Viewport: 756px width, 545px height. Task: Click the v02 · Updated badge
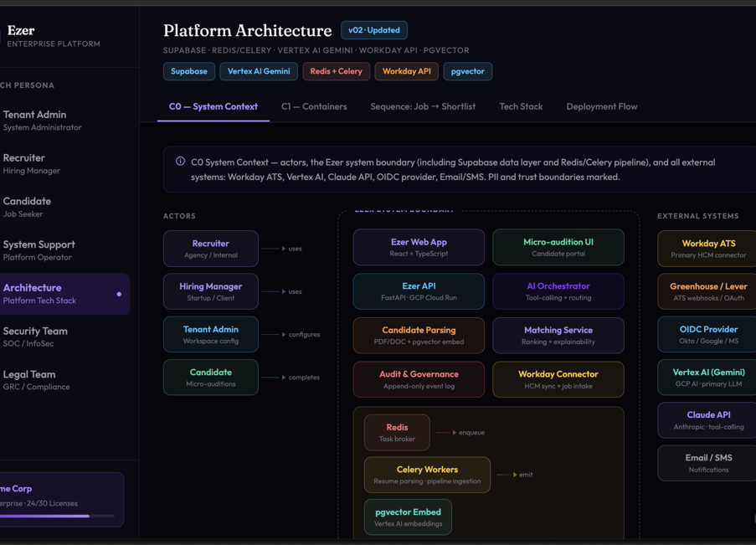pyautogui.click(x=374, y=30)
